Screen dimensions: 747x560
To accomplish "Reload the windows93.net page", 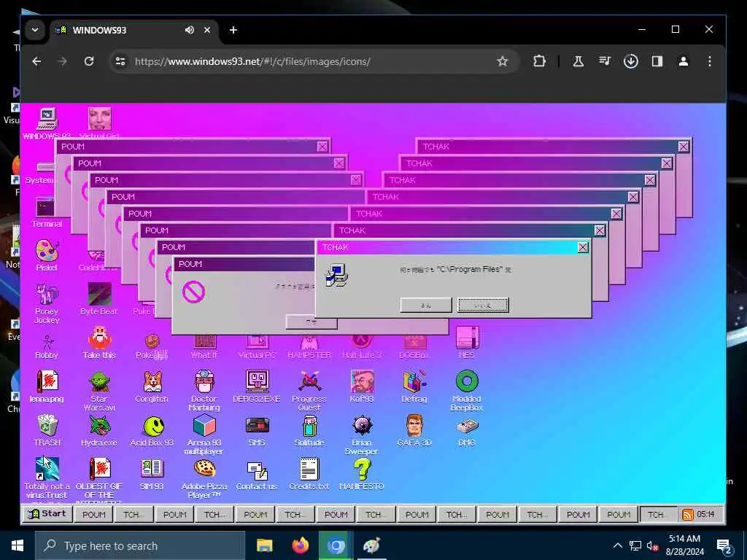I will 88,61.
